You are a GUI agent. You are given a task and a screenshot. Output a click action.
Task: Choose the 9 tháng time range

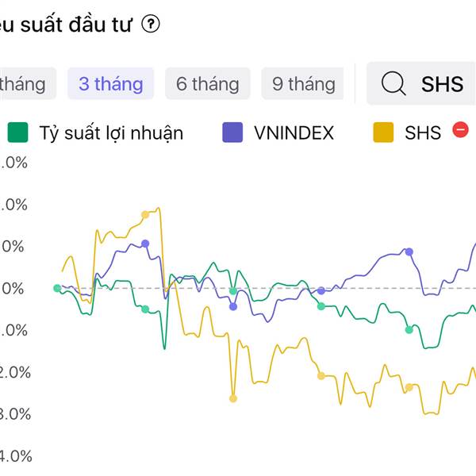coord(303,83)
